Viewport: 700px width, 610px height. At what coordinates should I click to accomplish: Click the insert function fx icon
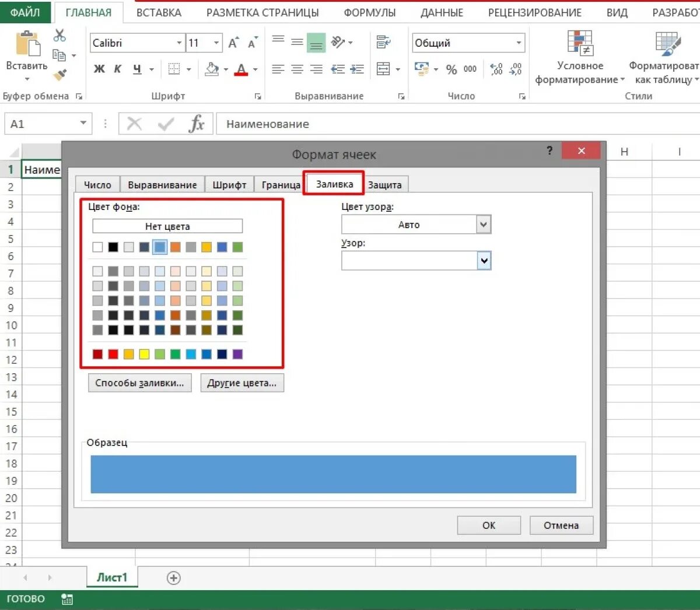(x=197, y=124)
